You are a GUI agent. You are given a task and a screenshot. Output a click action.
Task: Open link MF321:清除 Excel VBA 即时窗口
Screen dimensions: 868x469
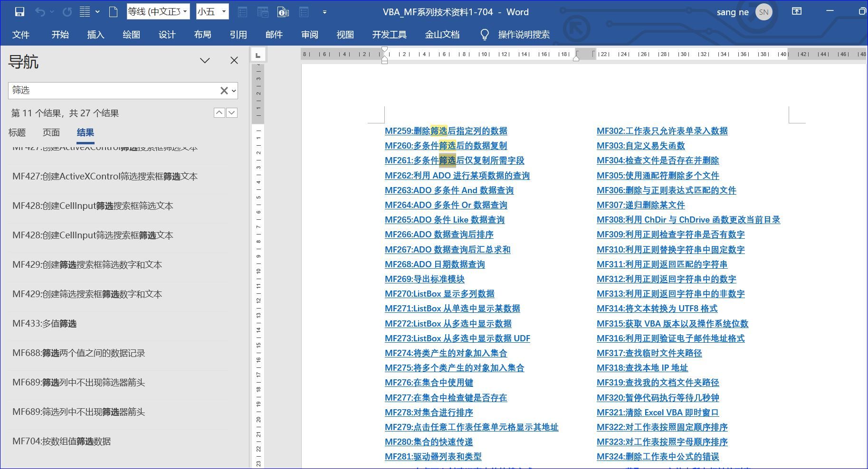658,413
